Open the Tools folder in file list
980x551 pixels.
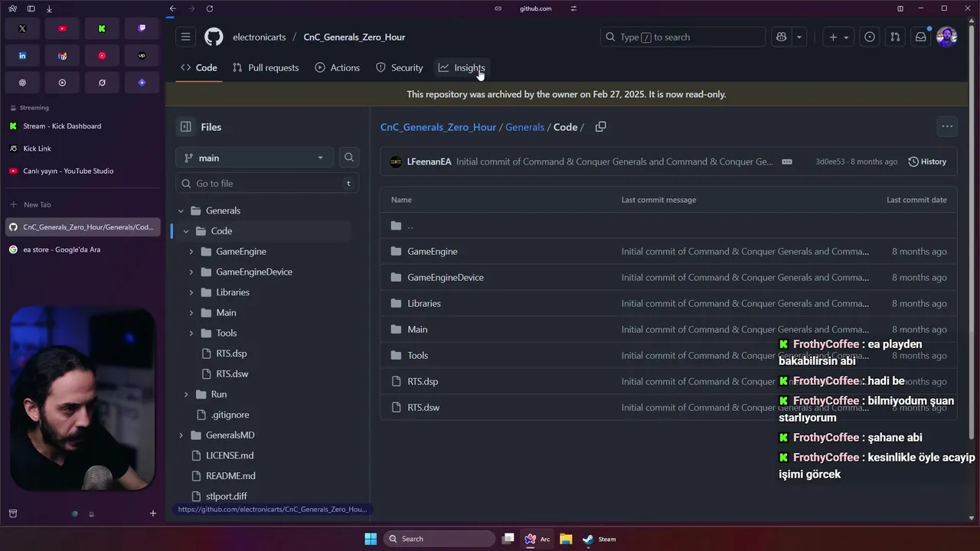click(x=418, y=355)
